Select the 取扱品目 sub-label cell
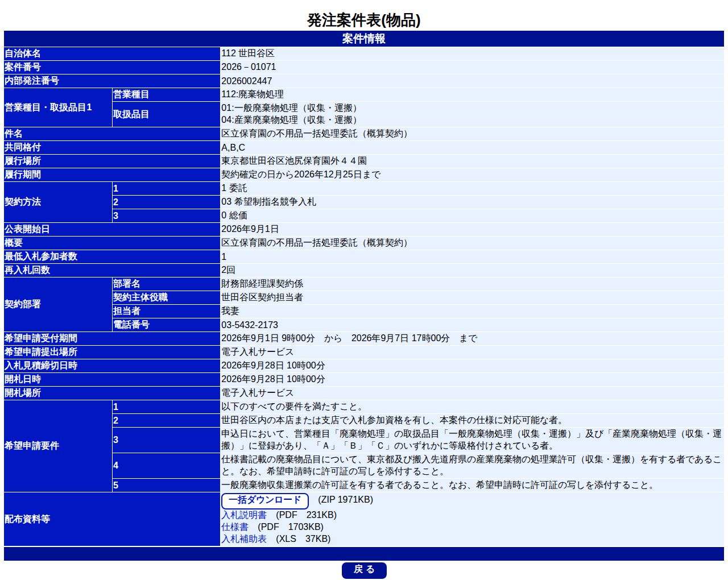 tap(166, 114)
